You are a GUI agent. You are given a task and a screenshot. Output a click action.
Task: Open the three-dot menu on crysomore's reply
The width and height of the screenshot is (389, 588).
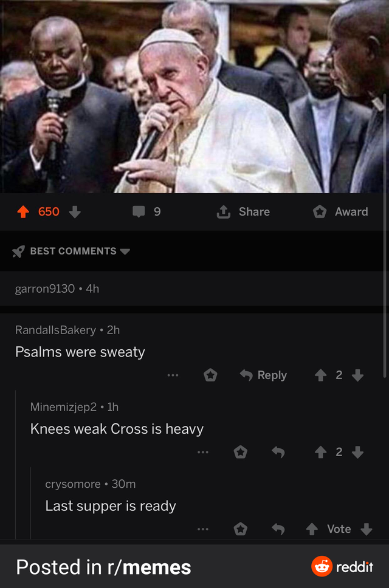click(x=204, y=529)
